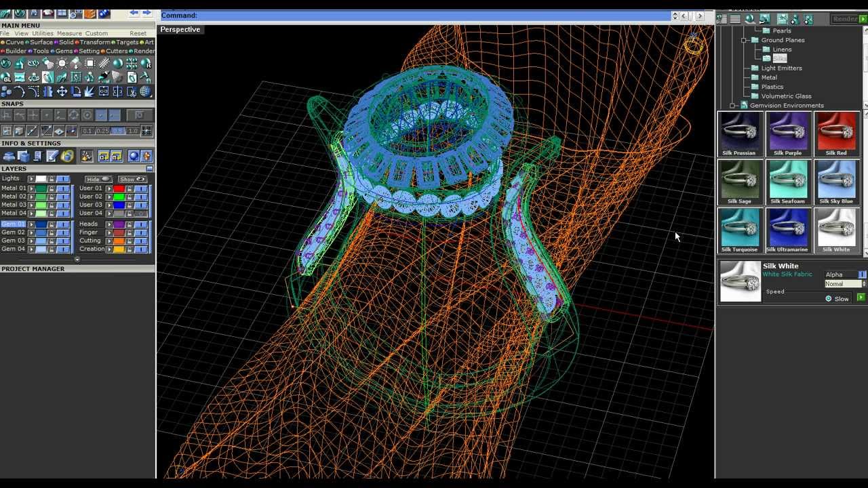Toggle lock on Heads layer
868x488 pixels.
[x=129, y=224]
